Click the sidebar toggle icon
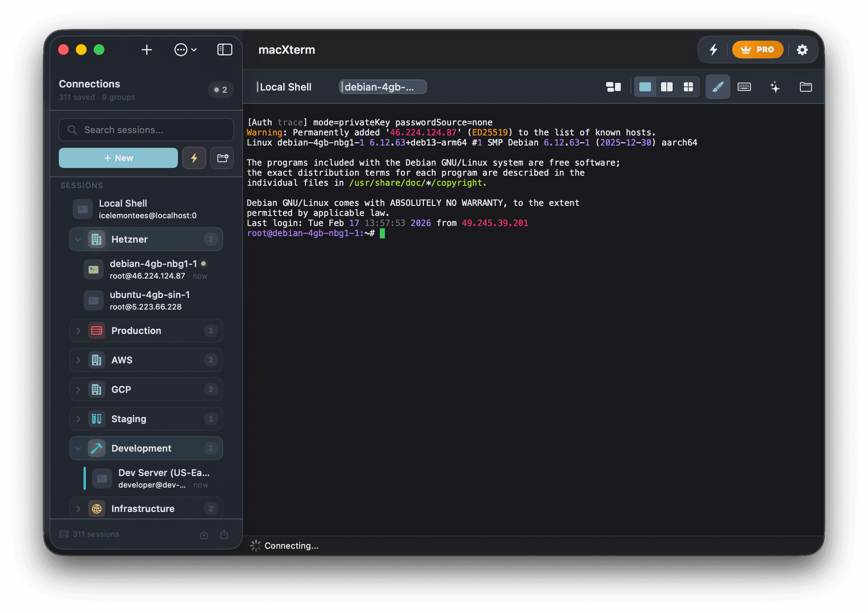This screenshot has width=868, height=613. pos(224,50)
